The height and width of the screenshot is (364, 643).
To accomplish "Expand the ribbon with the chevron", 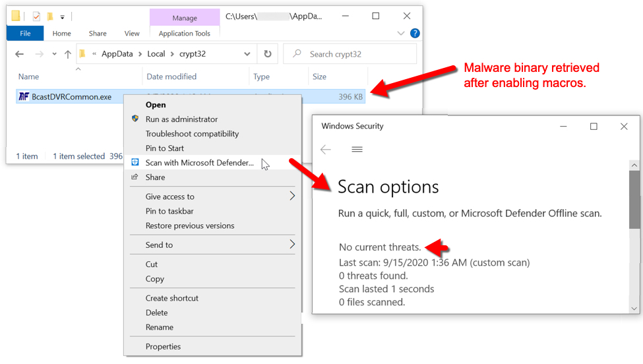I will [x=401, y=33].
